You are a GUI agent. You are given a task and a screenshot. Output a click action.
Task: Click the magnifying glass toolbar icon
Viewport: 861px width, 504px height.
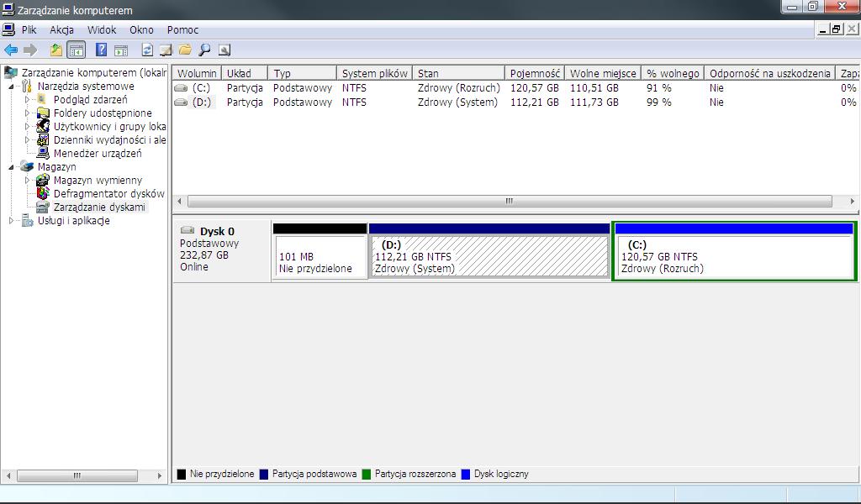204,50
